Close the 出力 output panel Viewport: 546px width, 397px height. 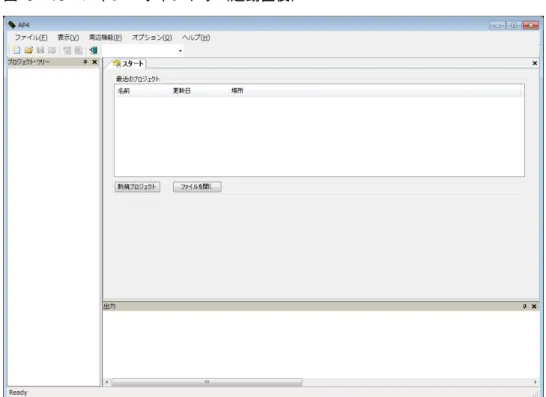click(534, 306)
